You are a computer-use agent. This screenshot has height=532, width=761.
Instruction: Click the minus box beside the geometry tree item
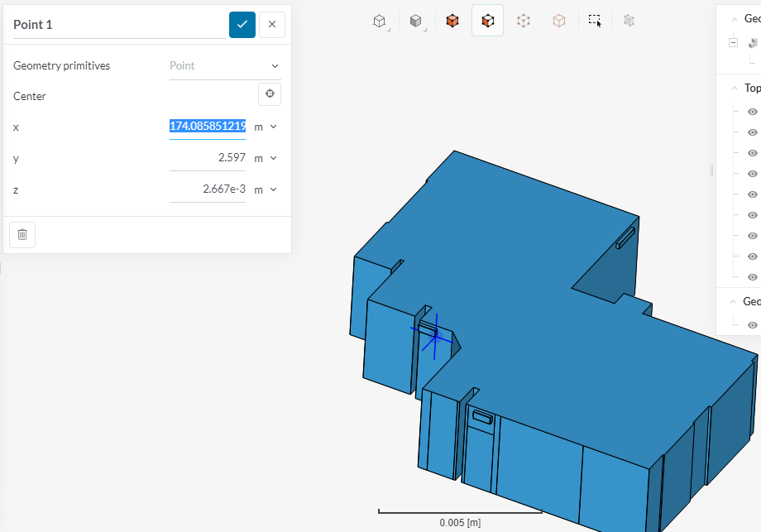pyautogui.click(x=732, y=41)
